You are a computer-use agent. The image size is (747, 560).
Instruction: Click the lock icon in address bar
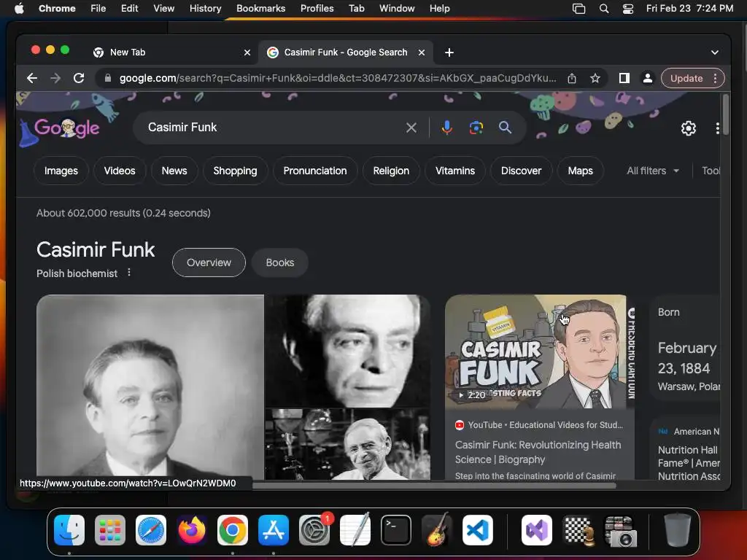tap(108, 78)
